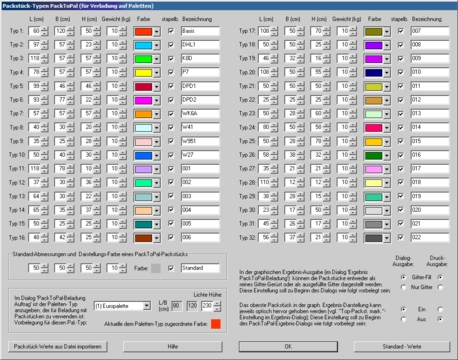
Task: Click the gray Standard Farbe swatch
Action: pos(156,268)
